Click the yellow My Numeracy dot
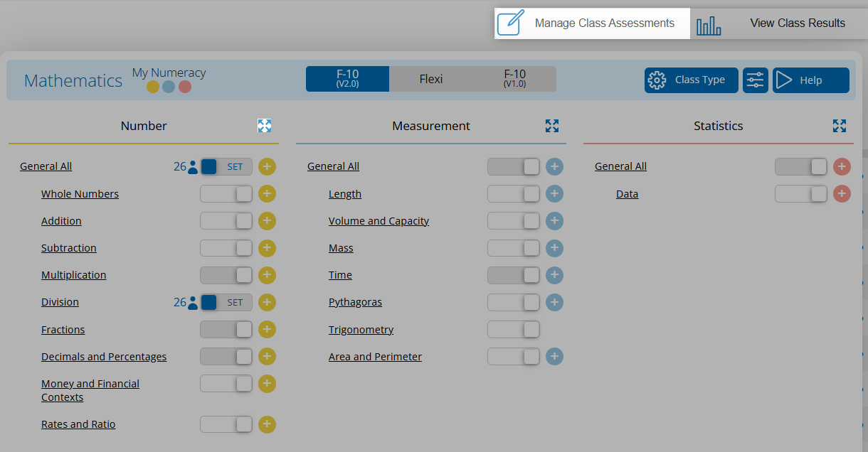The height and width of the screenshot is (452, 868). (x=153, y=87)
